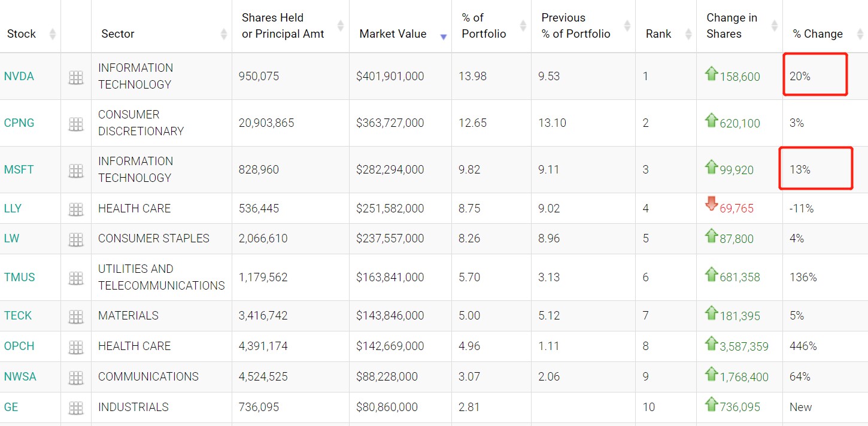Open the grid icon beside CPNG
Viewport: 868px width, 426px height.
[x=76, y=124]
